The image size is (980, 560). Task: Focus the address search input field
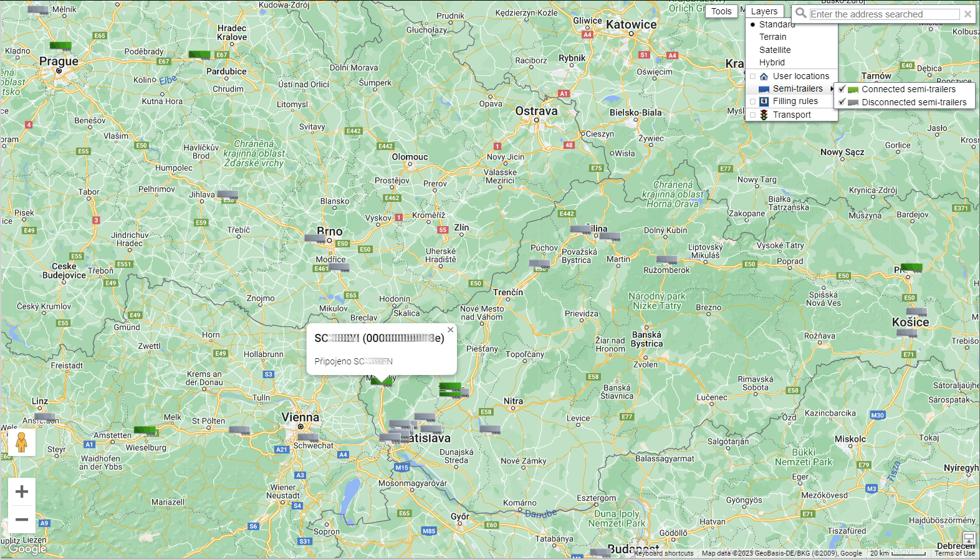[884, 14]
